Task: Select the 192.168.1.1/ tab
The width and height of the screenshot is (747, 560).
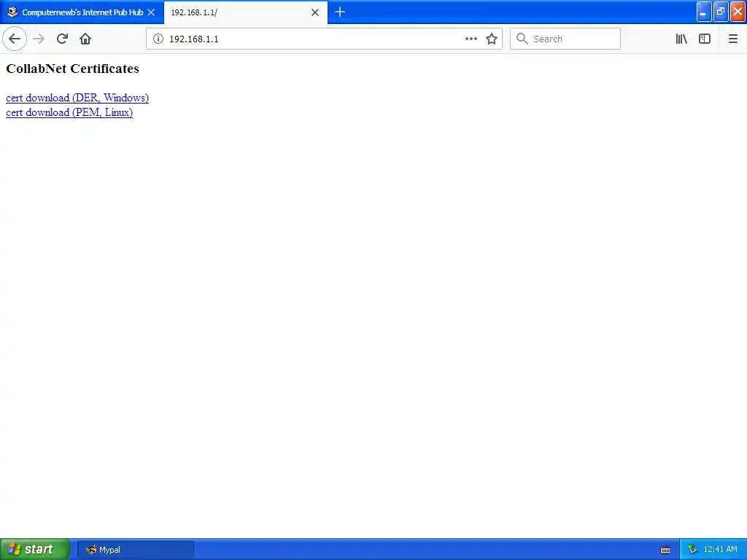Action: point(245,12)
